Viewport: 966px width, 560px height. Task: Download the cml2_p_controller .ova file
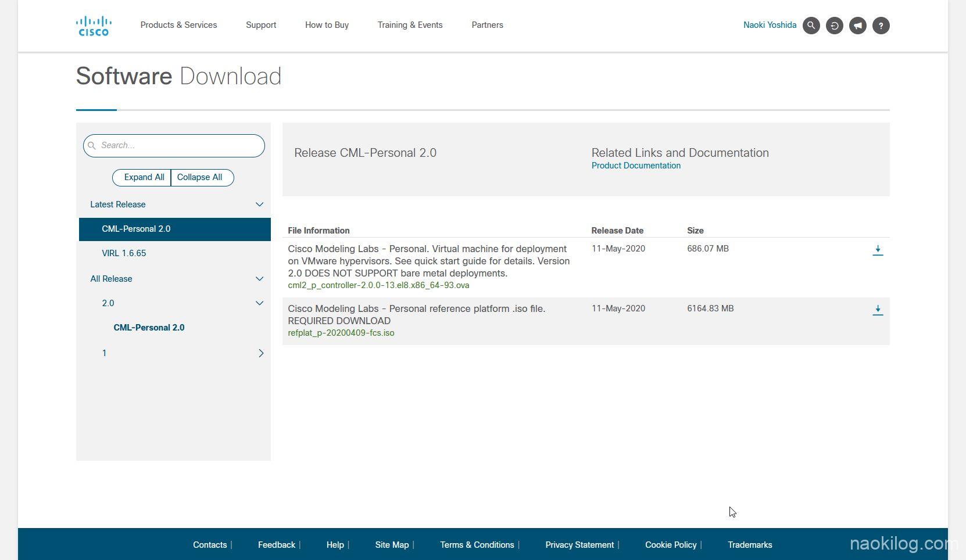click(x=878, y=250)
